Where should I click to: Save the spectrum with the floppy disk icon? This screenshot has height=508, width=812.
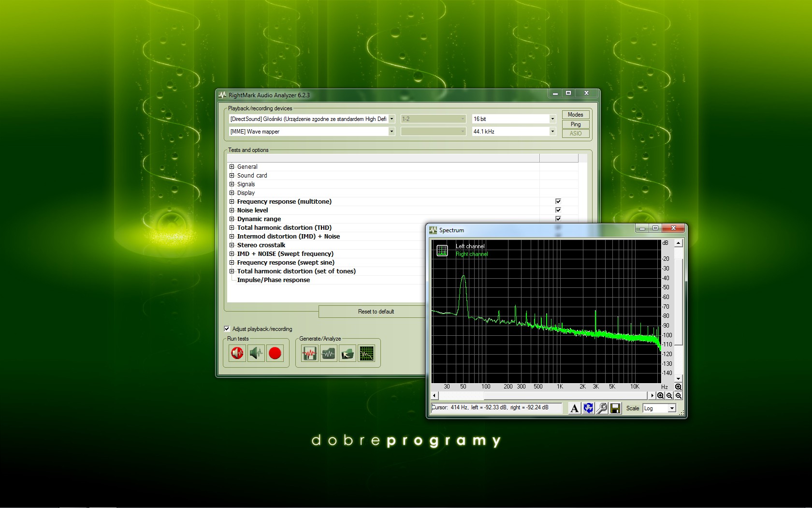coord(615,408)
